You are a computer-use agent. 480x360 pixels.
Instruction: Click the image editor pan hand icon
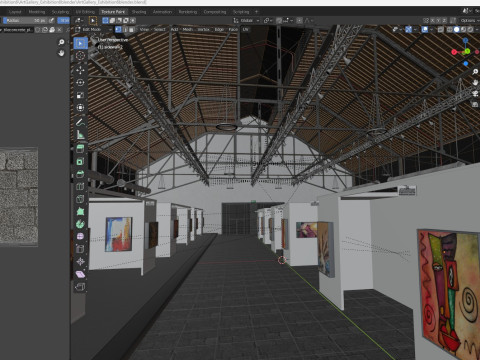pos(61,53)
